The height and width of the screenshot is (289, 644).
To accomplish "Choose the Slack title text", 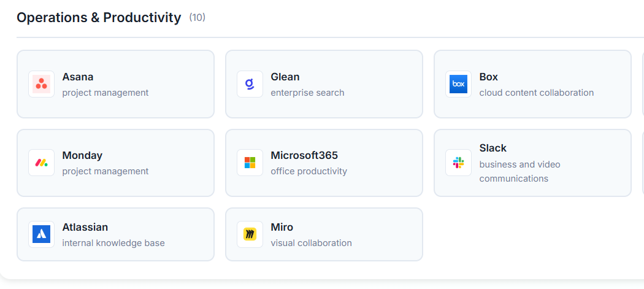I will click(x=493, y=148).
